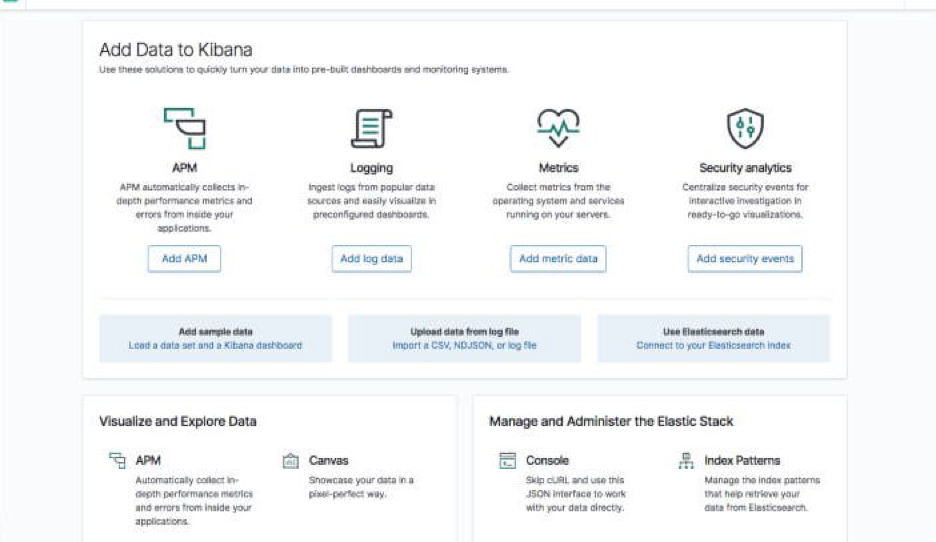Open Import a CSV, NDJSON, or log file link
The height and width of the screenshot is (542, 936).
tap(464, 346)
